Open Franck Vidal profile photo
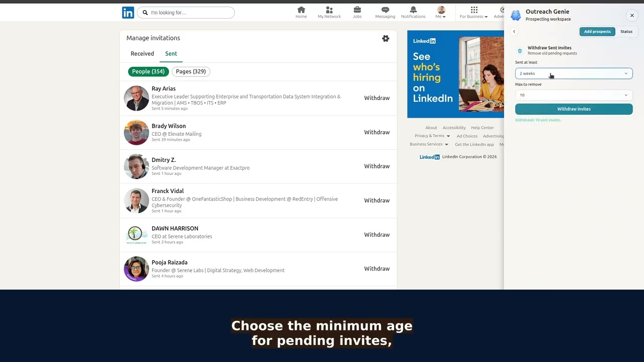The image size is (644, 362). tap(136, 201)
